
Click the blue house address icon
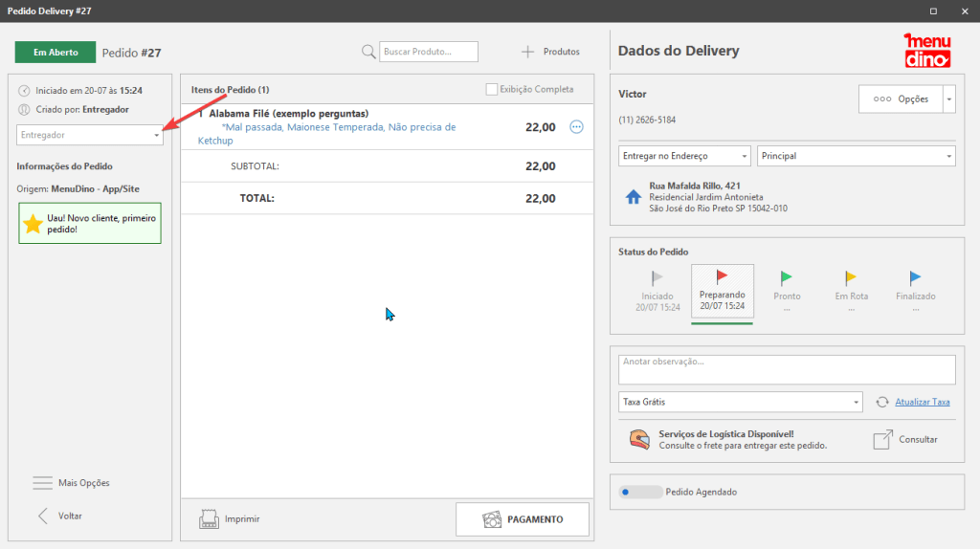click(634, 197)
